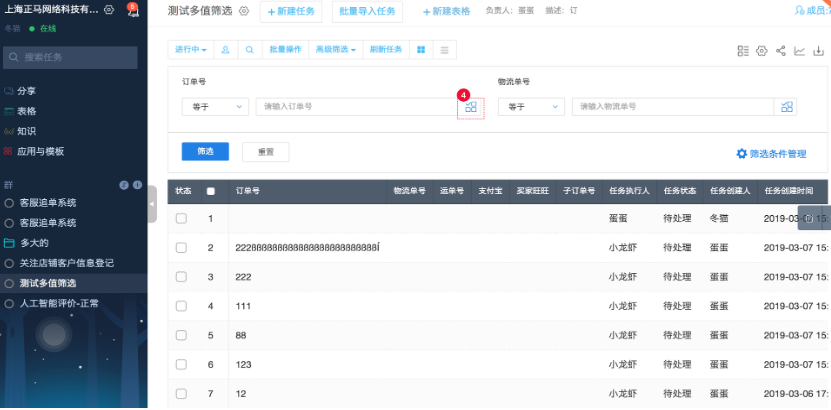
Task: Open table settings gear above filter panel
Action: coord(762,51)
